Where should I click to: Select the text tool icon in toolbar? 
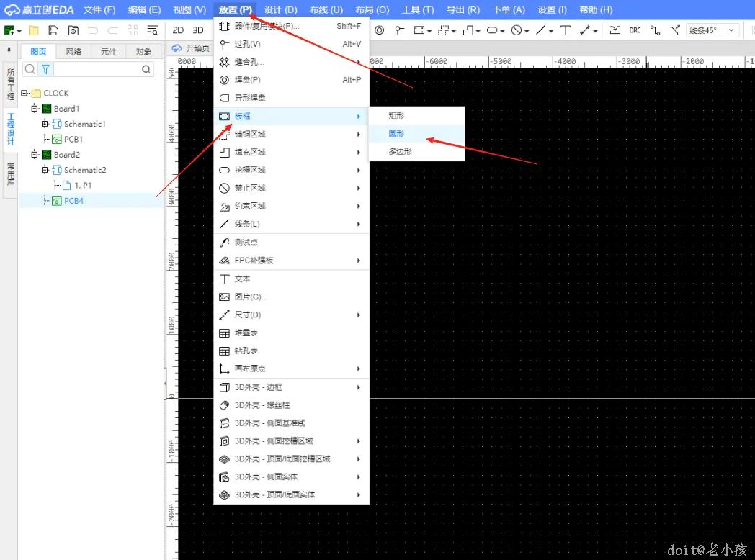click(566, 30)
